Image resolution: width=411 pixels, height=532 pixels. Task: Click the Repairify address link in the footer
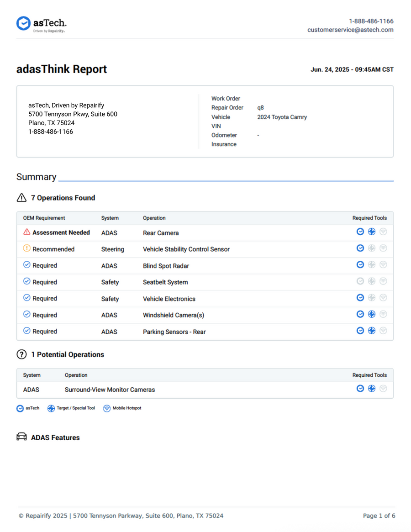121,516
